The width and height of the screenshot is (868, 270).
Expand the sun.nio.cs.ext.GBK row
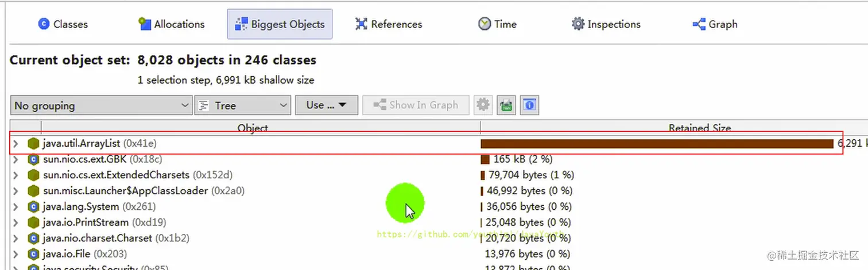[x=16, y=159]
